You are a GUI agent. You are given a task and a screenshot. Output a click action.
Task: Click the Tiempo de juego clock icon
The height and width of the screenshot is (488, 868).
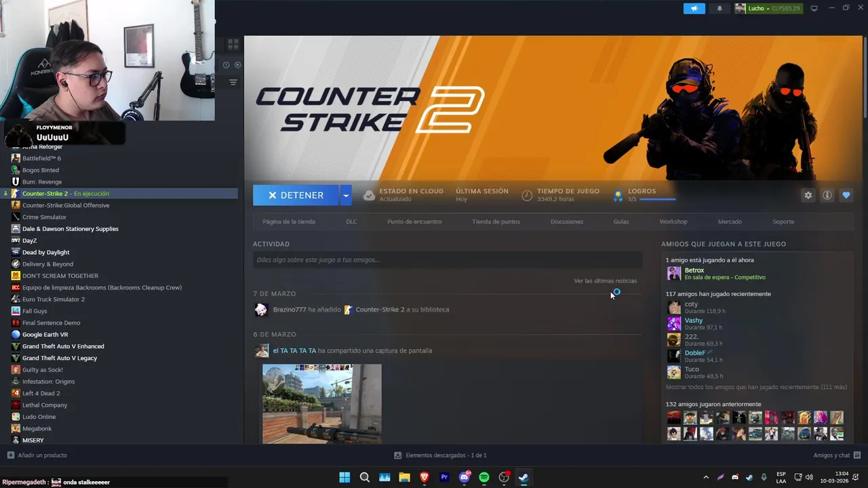[x=527, y=195]
